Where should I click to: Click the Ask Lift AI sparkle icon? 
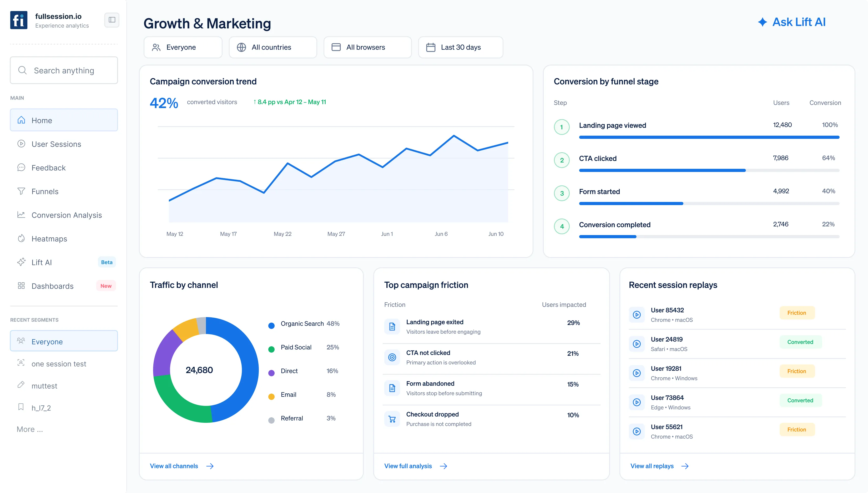click(x=762, y=22)
